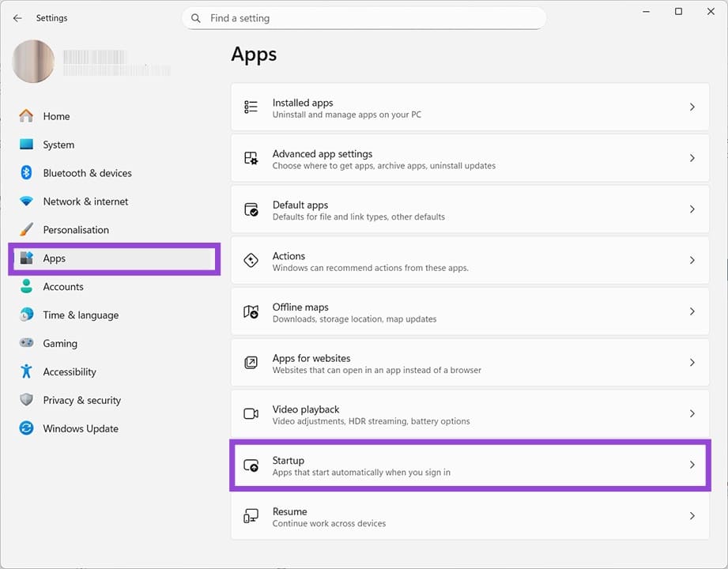Click the Accessibility figure icon
The image size is (728, 569).
click(27, 372)
